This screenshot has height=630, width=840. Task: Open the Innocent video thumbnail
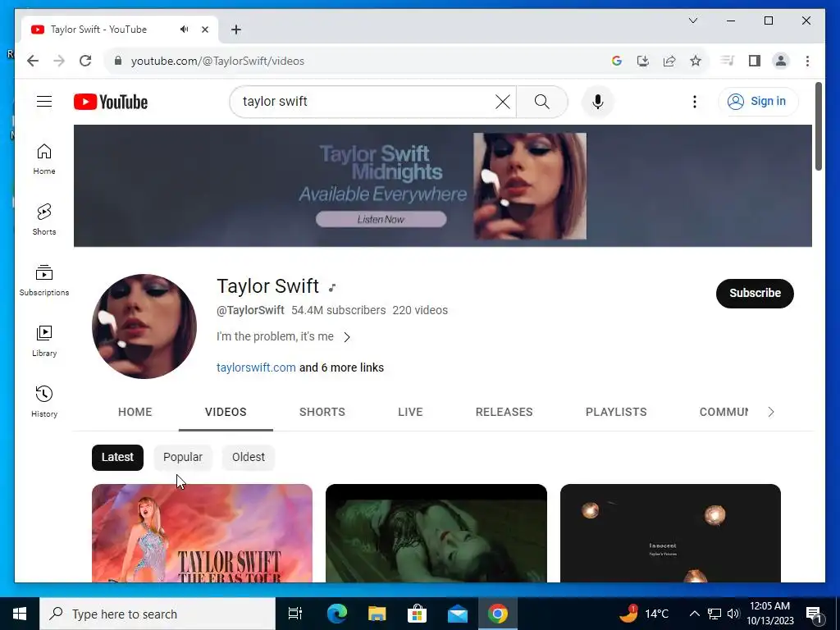(x=670, y=533)
